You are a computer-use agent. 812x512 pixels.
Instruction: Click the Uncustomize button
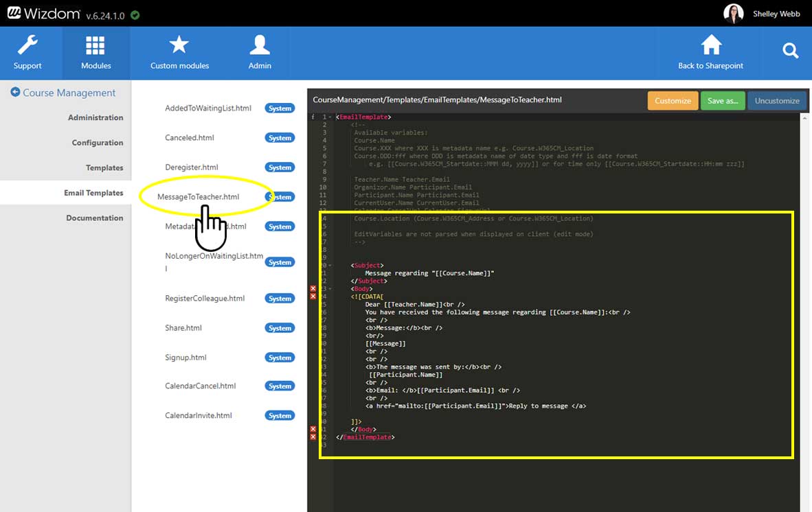[776, 101]
